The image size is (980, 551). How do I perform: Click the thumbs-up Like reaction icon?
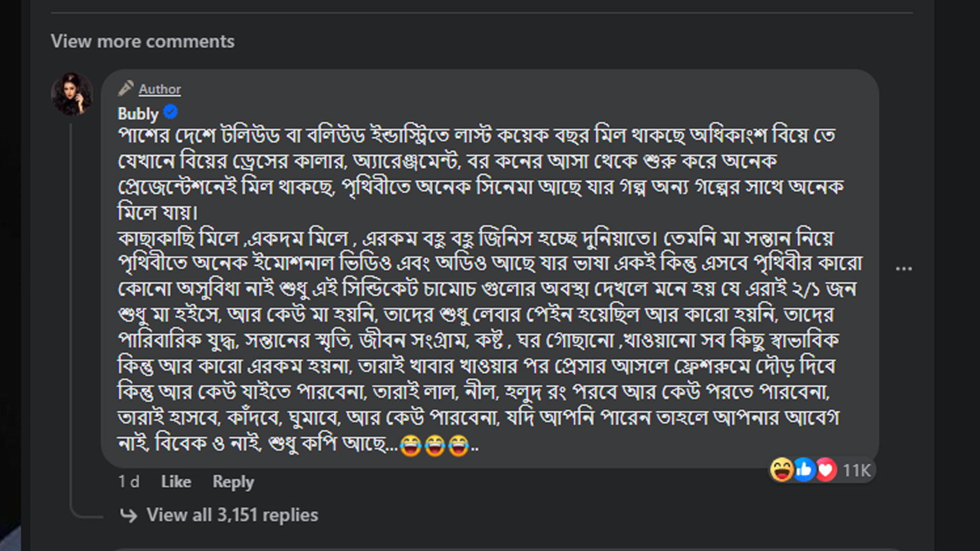coord(804,470)
